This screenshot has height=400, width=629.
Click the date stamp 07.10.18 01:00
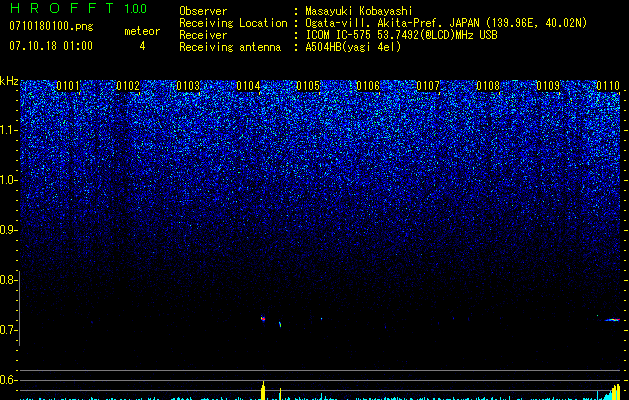coord(51,46)
